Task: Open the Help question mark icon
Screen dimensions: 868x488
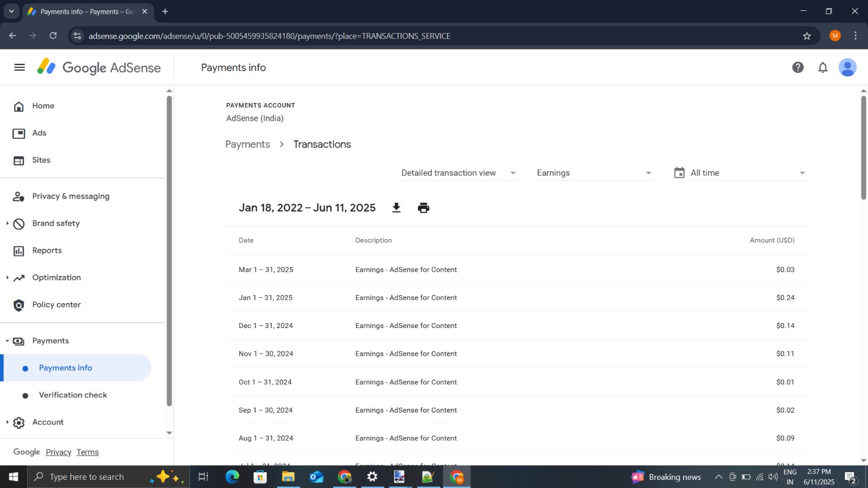Action: coord(797,67)
